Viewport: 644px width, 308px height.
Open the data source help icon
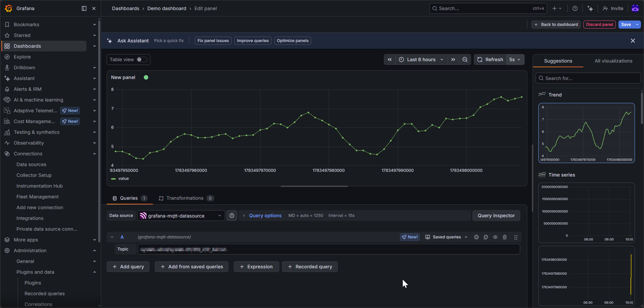(x=232, y=216)
